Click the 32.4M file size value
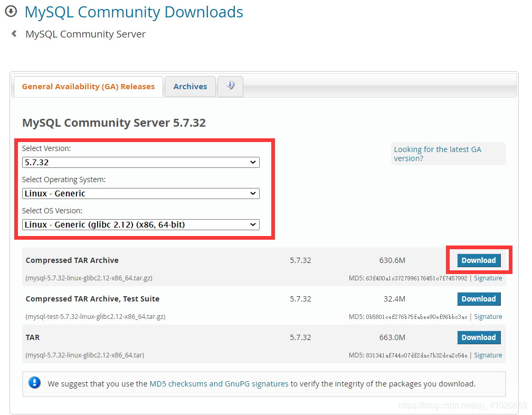This screenshot has height=415, width=532. pyautogui.click(x=394, y=299)
